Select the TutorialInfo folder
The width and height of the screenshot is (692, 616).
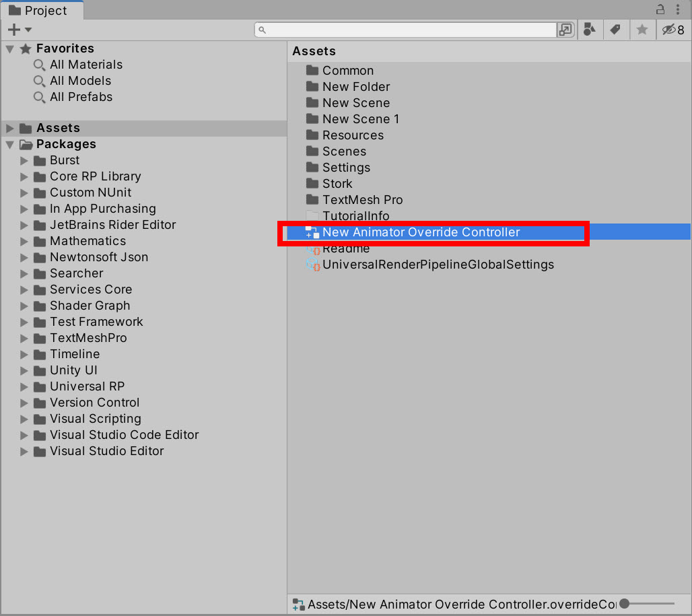pos(355,216)
